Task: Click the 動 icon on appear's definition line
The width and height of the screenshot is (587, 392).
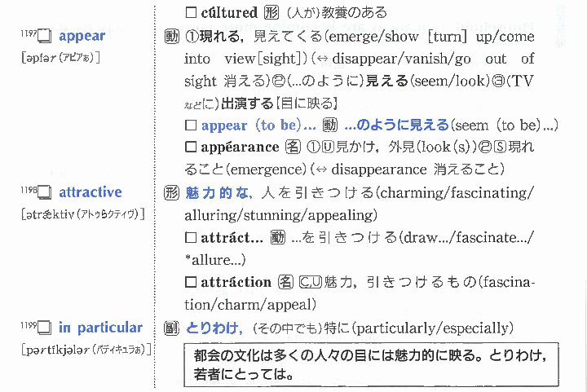Action: pos(171,38)
